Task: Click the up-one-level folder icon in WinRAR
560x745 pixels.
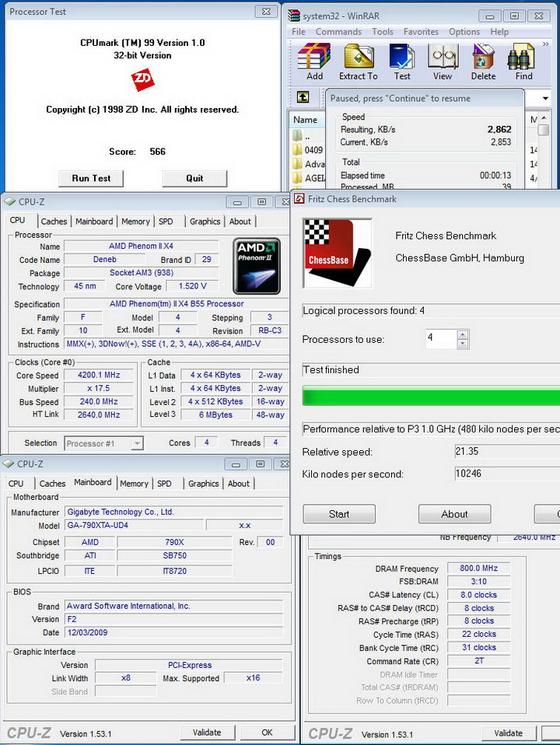Action: click(x=303, y=97)
